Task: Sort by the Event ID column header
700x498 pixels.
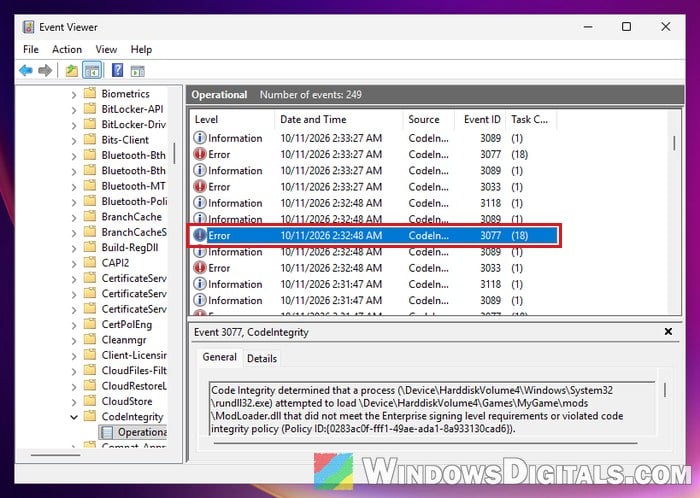Action: [x=480, y=120]
